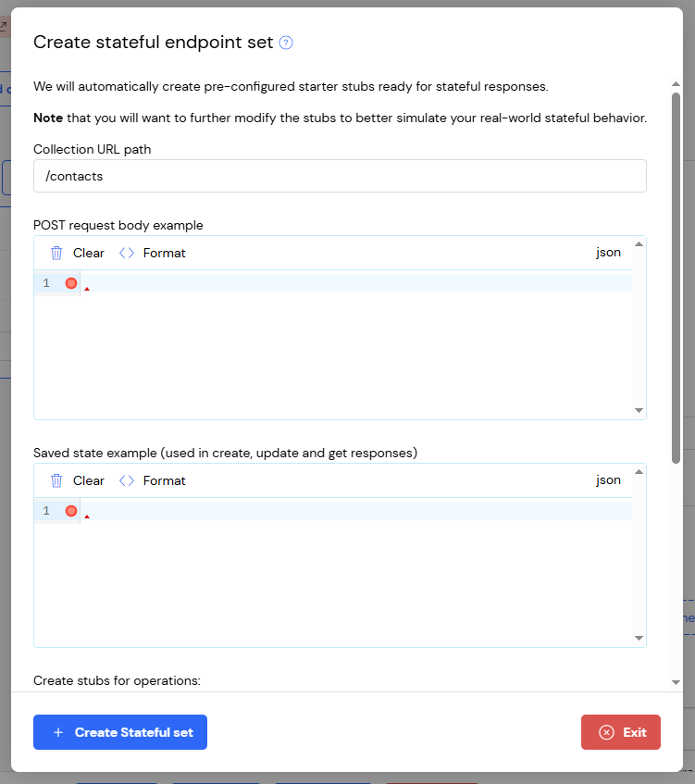Click trash icon in POST request body toolbar

coord(56,253)
